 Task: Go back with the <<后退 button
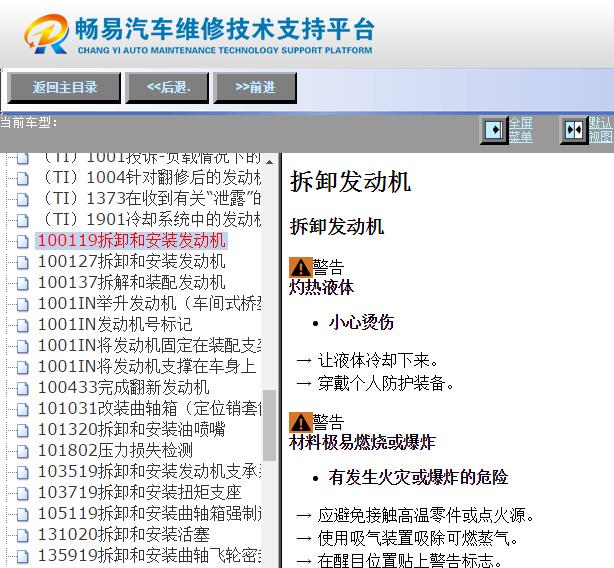point(167,87)
